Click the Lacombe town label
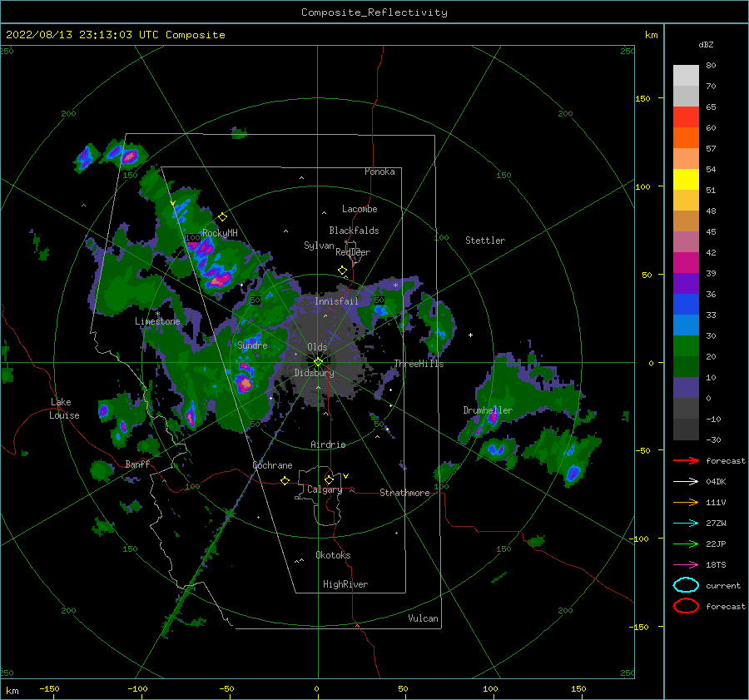The height and width of the screenshot is (700, 749). click(360, 209)
